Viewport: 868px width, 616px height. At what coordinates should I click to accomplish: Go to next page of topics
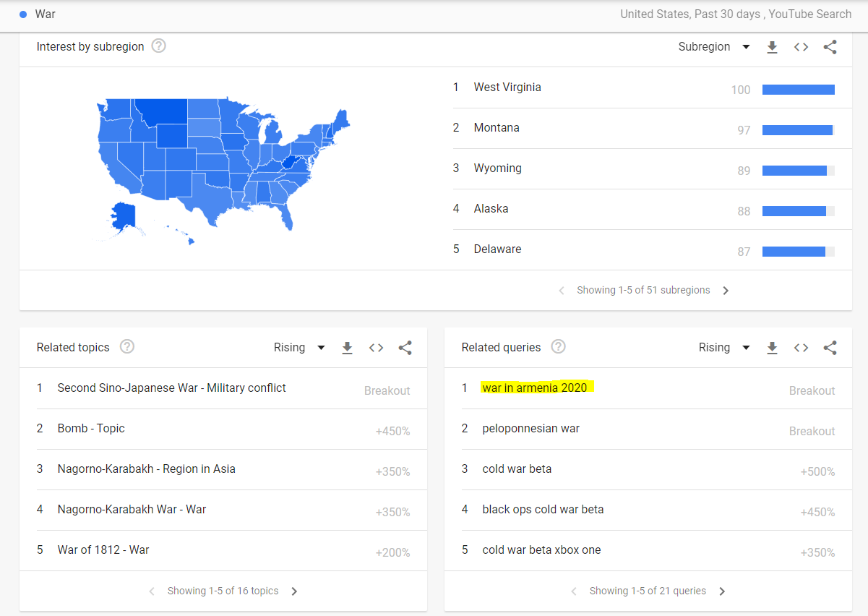click(294, 591)
